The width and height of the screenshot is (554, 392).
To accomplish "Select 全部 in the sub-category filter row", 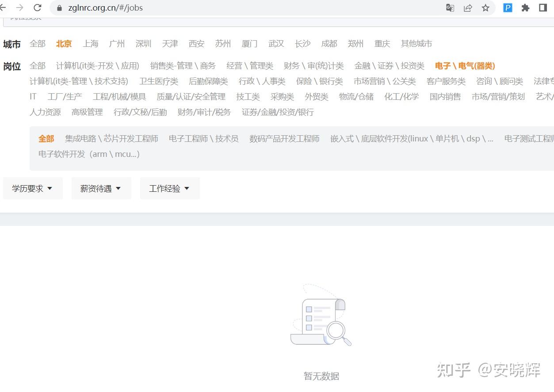I will [x=46, y=138].
